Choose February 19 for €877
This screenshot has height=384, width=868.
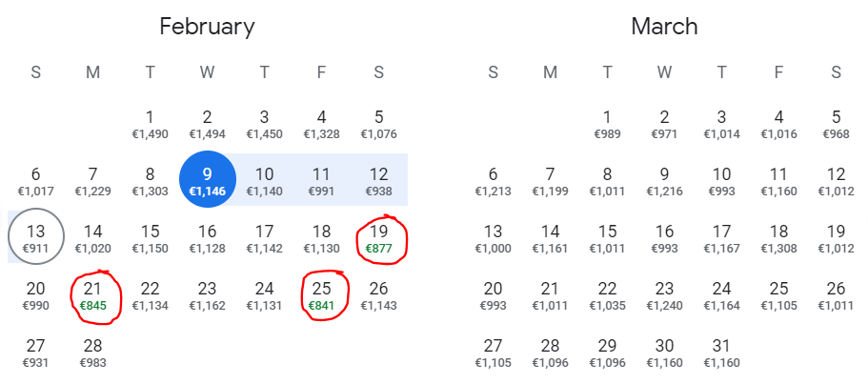coord(378,237)
